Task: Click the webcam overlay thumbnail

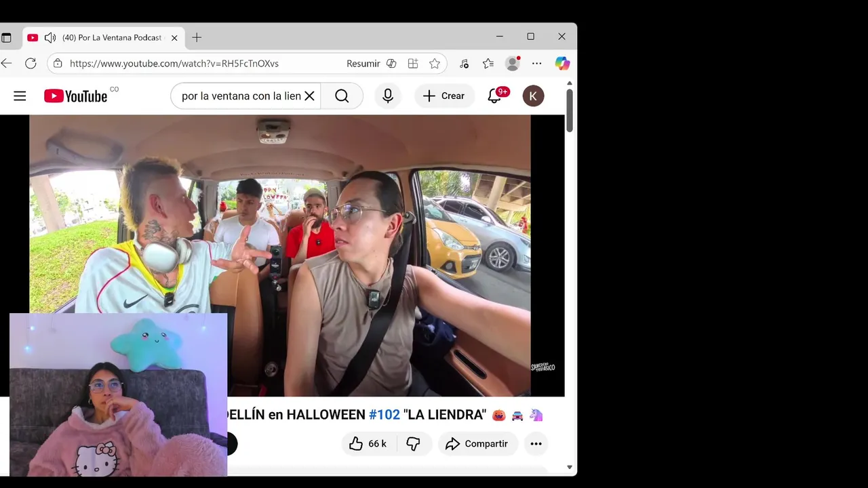Action: tap(119, 394)
